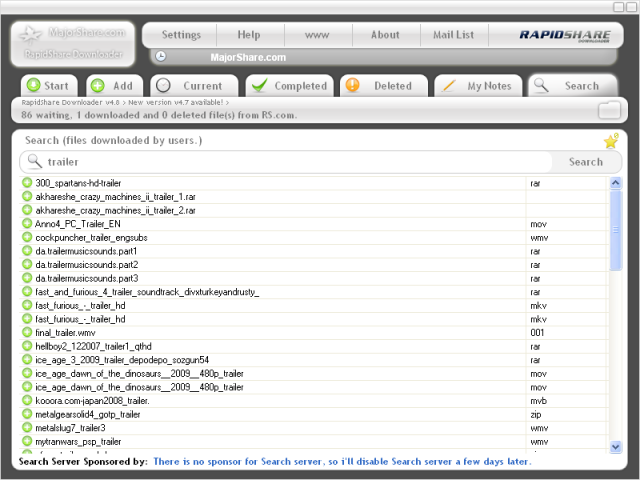Screen dimensions: 640x480
Task: Click the 'mvb' type of kooora.com-japan2008_trailer
Action: pos(538,401)
